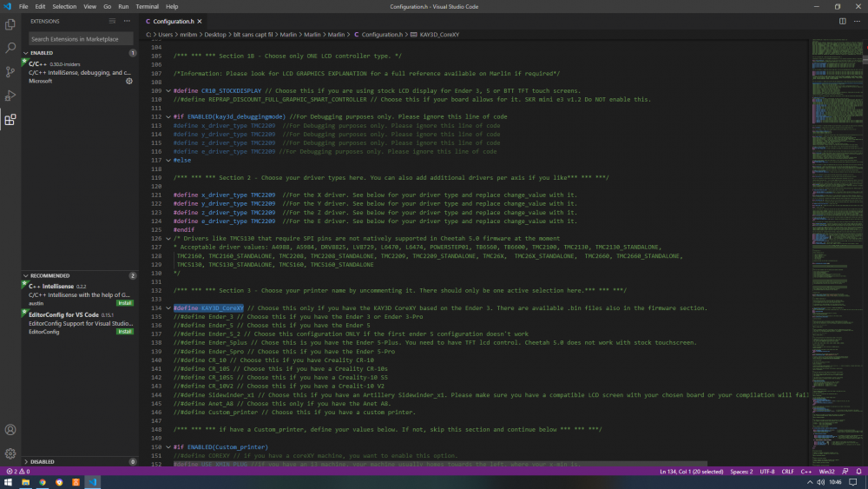Open the Windows Start menu
The width and height of the screenshot is (868, 489).
click(8, 482)
